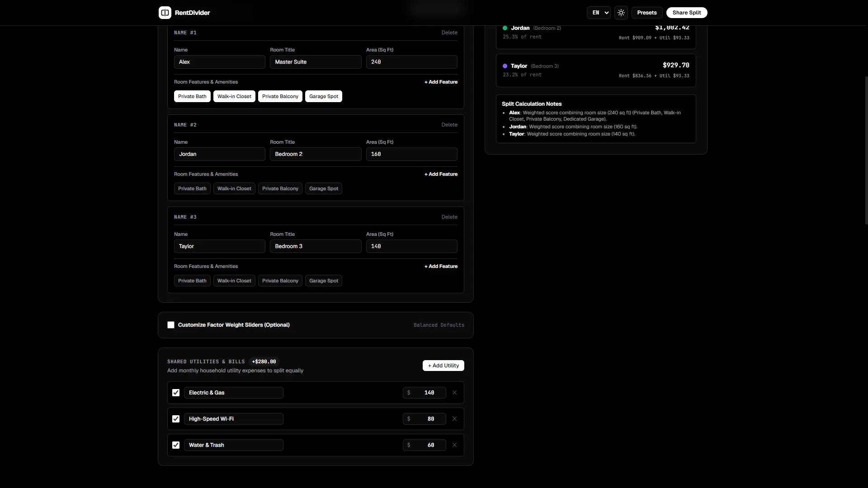Click the Share Split button
868x488 pixels.
coord(687,13)
